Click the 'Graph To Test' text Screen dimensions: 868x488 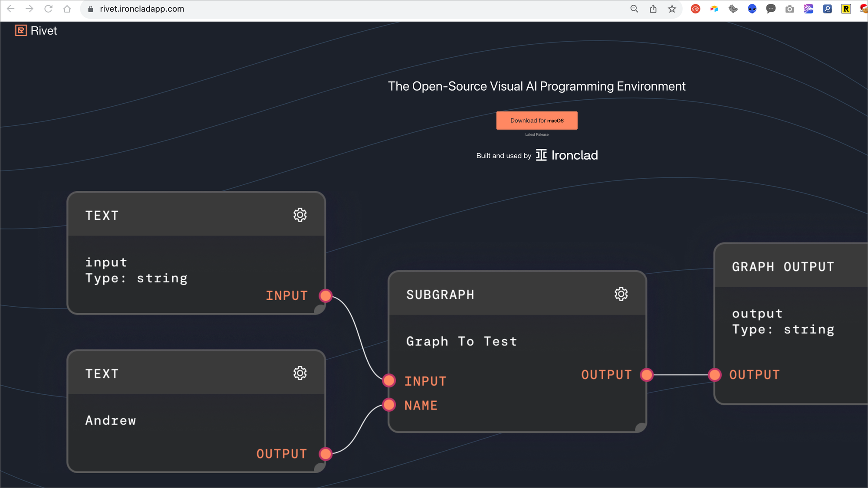[x=462, y=341]
